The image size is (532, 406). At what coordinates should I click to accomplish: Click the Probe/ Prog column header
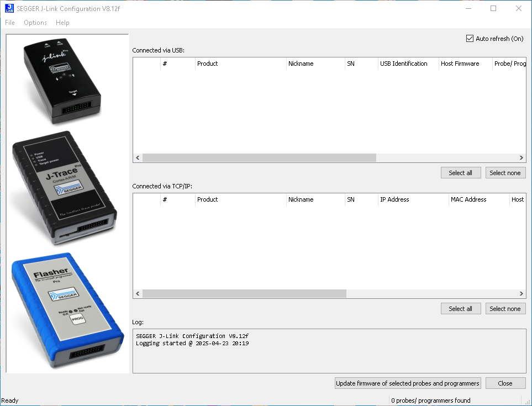509,64
